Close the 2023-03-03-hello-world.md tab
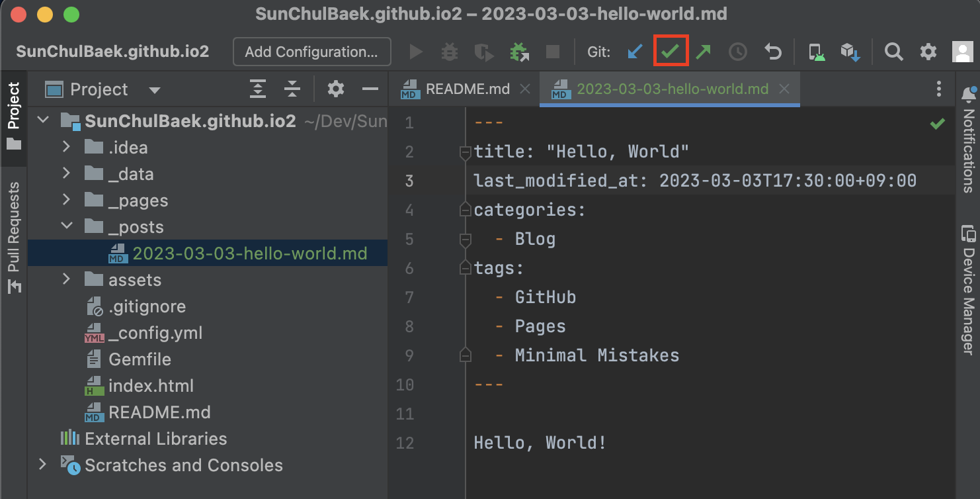 click(784, 89)
